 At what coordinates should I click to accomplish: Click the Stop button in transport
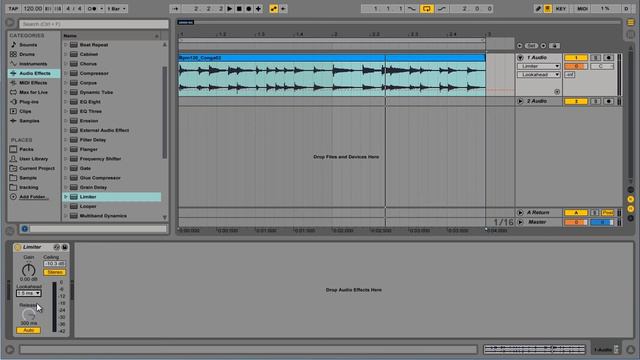coord(239,9)
